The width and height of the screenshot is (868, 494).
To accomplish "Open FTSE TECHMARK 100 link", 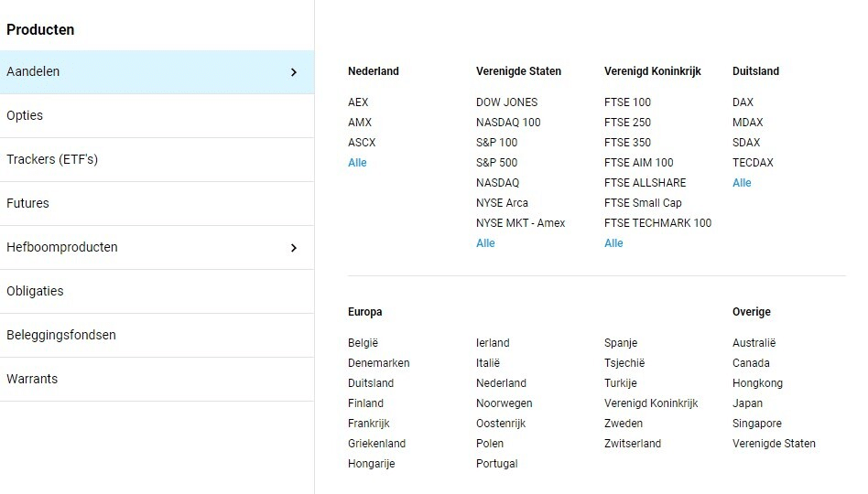I will click(x=657, y=223).
